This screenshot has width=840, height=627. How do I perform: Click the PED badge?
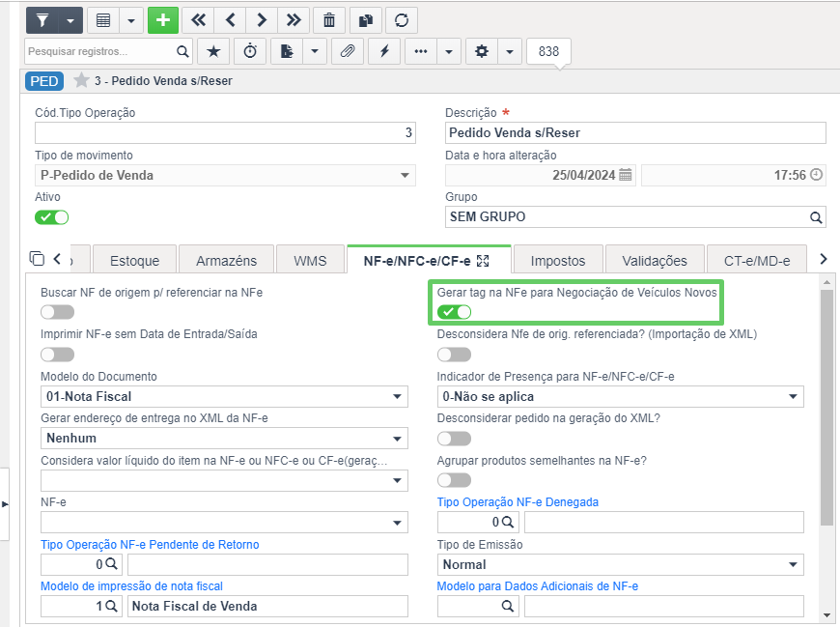coord(43,81)
